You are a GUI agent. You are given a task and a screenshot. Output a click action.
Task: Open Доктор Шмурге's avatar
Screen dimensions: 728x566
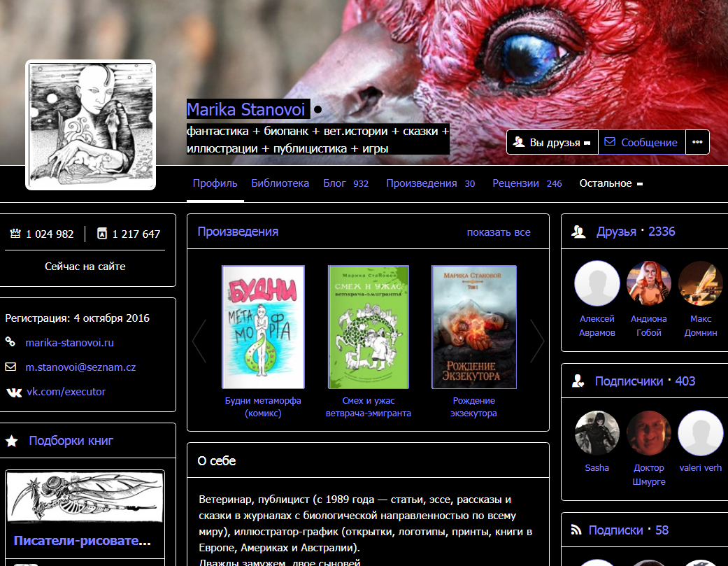[x=648, y=433]
